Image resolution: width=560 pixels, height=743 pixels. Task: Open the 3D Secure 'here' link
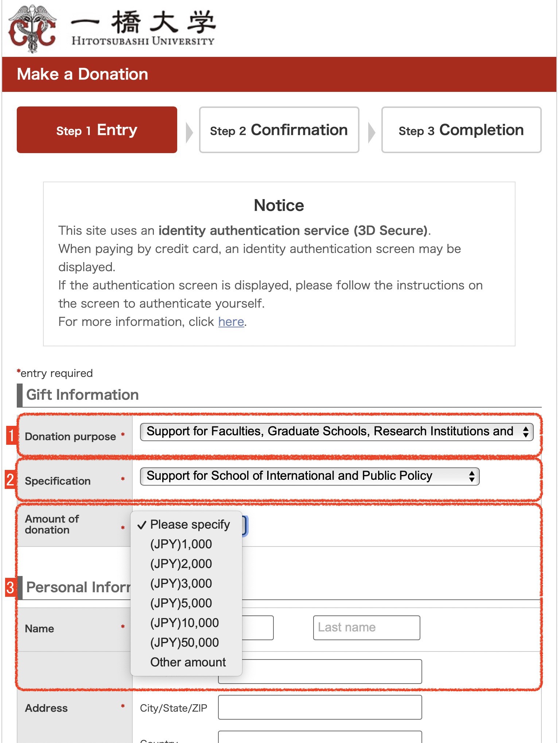point(231,322)
